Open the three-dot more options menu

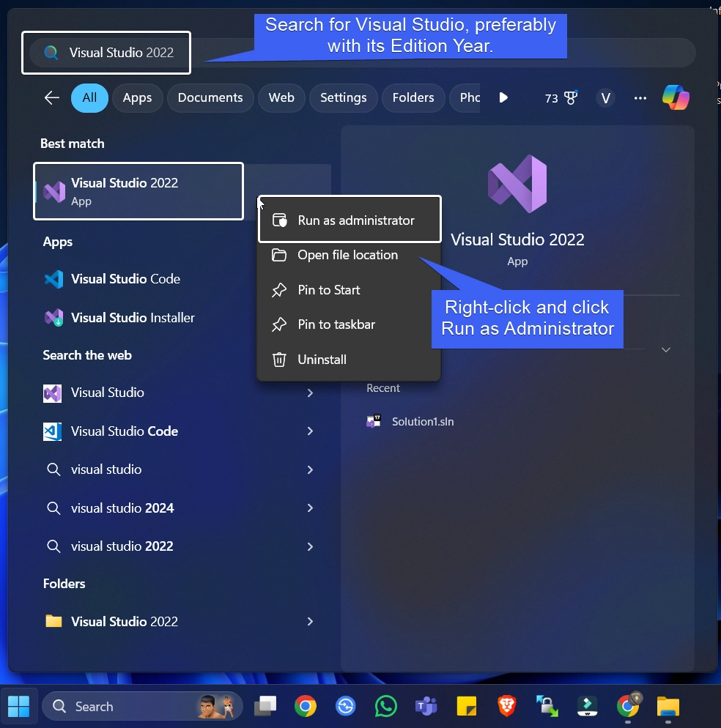pyautogui.click(x=640, y=98)
